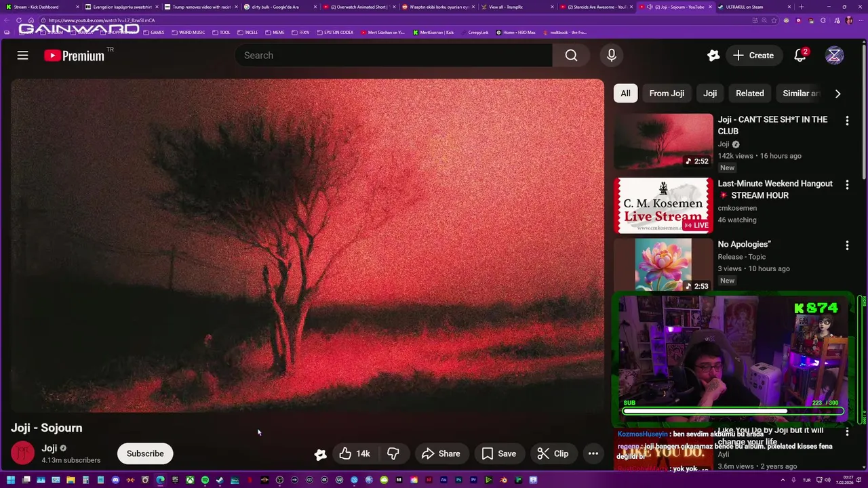Open Discord from the taskbar
Image resolution: width=868 pixels, height=488 pixels.
[x=115, y=480]
